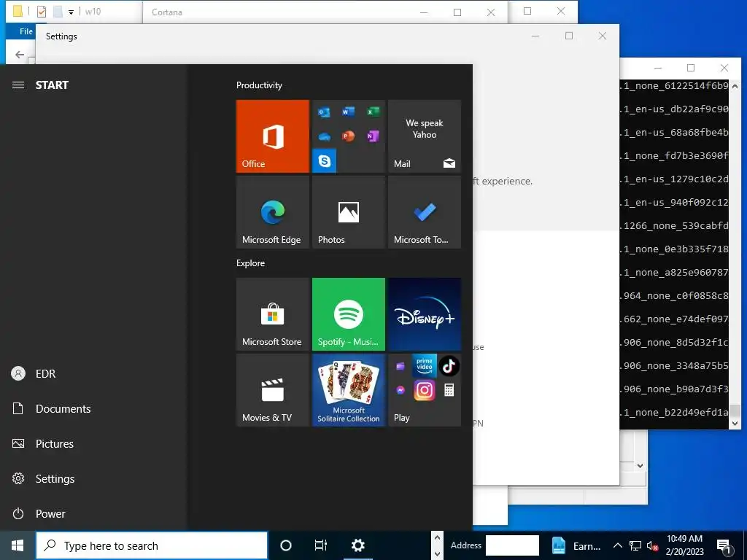Open the Photos tile

(x=348, y=212)
